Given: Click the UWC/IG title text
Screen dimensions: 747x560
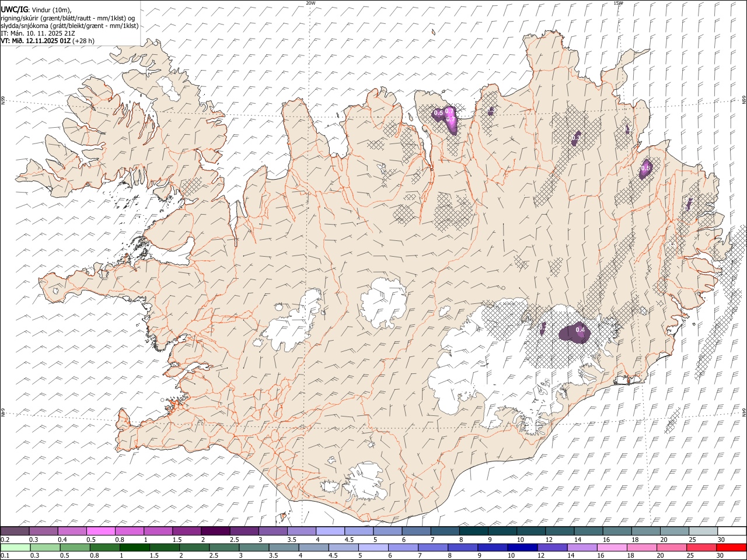Looking at the screenshot, I should [x=14, y=10].
